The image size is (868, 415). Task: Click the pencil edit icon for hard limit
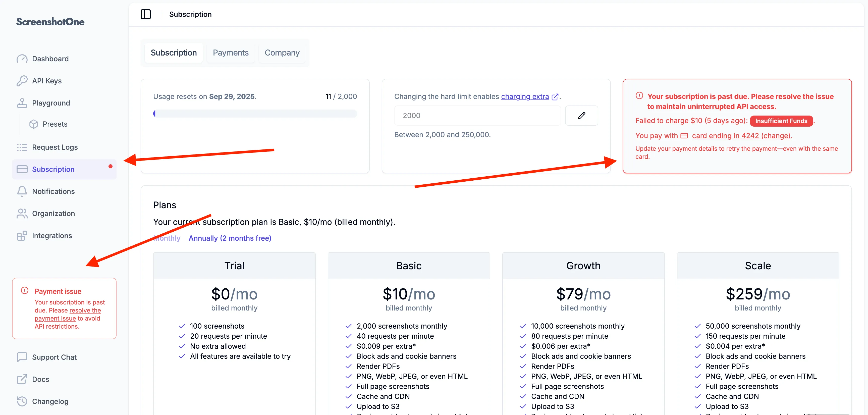(581, 116)
